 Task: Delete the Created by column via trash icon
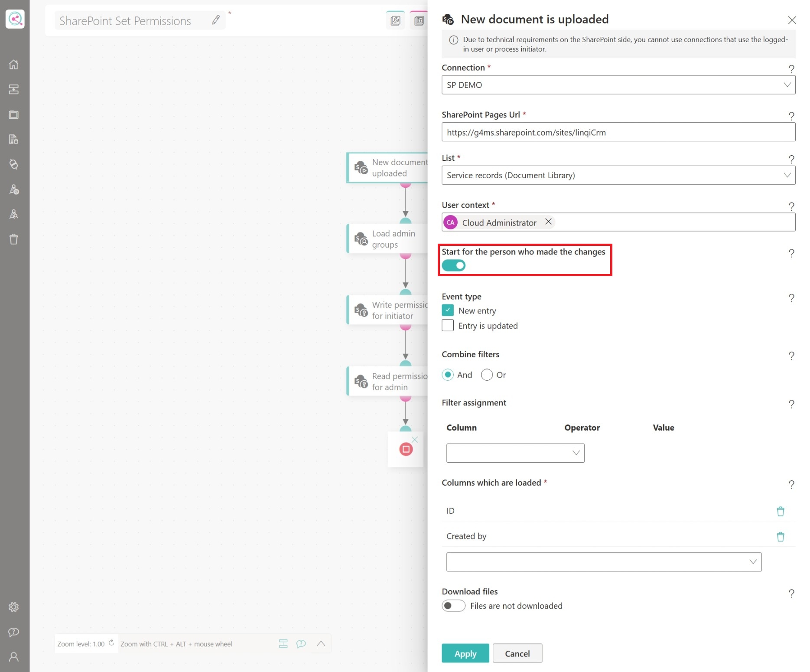(x=781, y=537)
